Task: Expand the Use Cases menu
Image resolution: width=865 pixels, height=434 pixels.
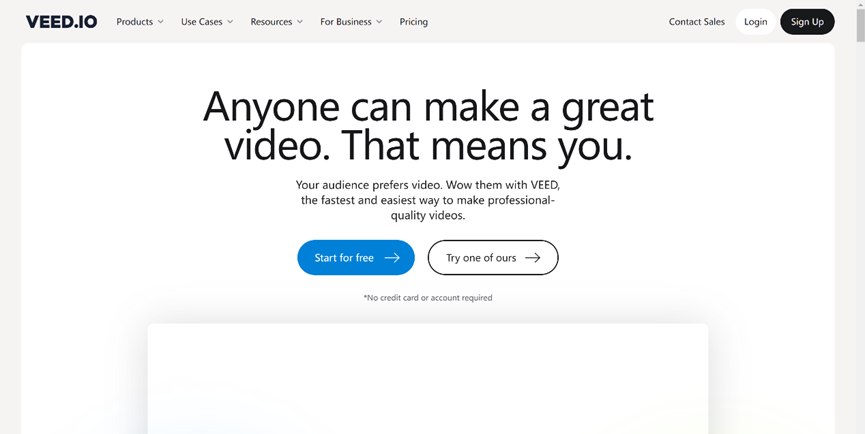Action: [x=207, y=22]
